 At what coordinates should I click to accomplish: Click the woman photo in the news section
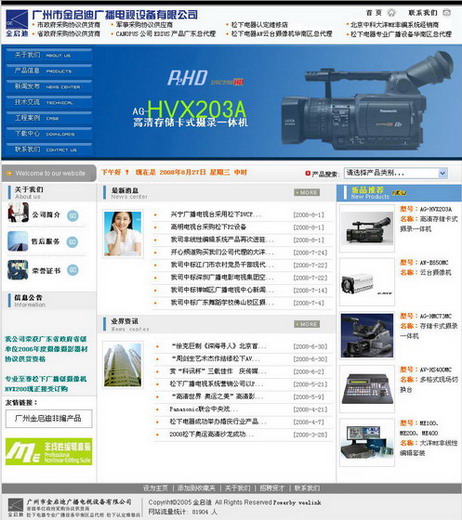tap(123, 234)
